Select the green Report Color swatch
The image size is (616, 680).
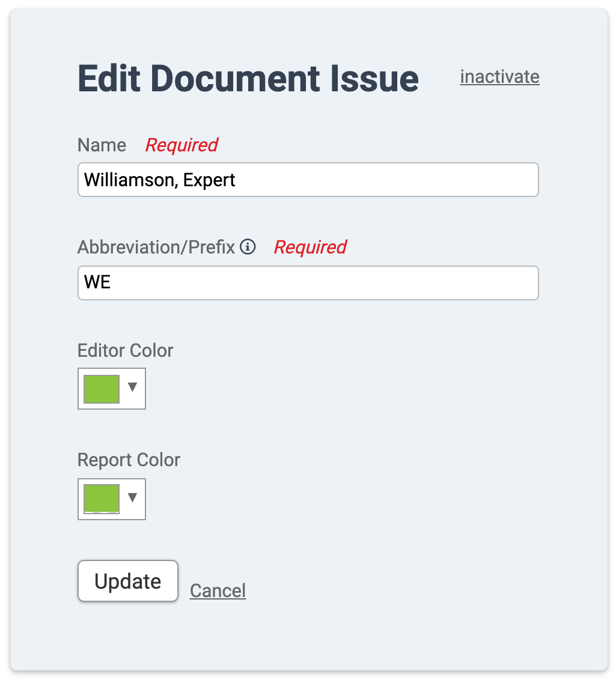pos(102,499)
